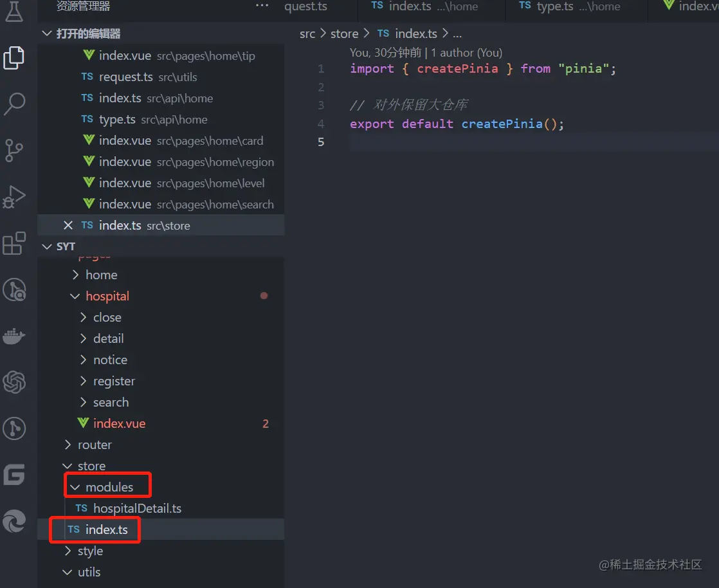Open index.vue src\pages\home\level editor
This screenshot has width=719, height=588.
(161, 183)
